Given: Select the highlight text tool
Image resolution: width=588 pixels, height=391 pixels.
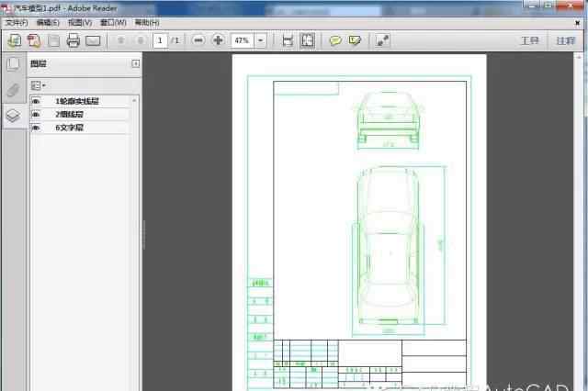Looking at the screenshot, I should tap(355, 40).
